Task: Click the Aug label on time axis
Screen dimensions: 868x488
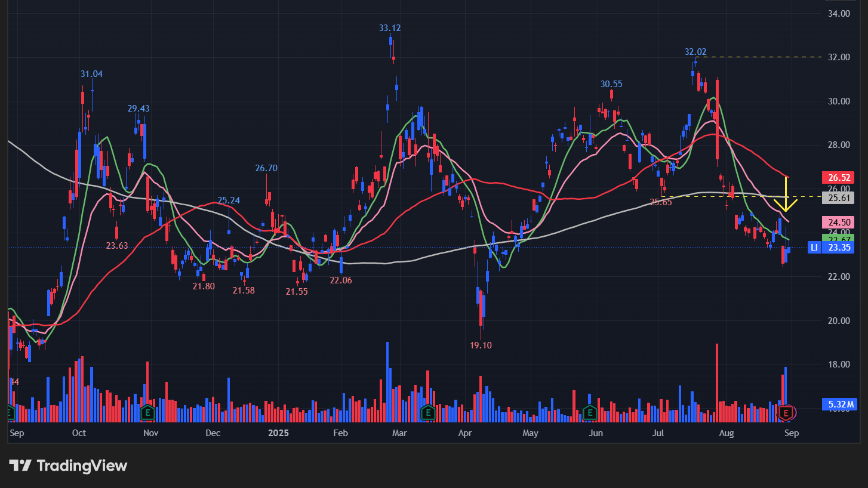Action: pos(727,433)
